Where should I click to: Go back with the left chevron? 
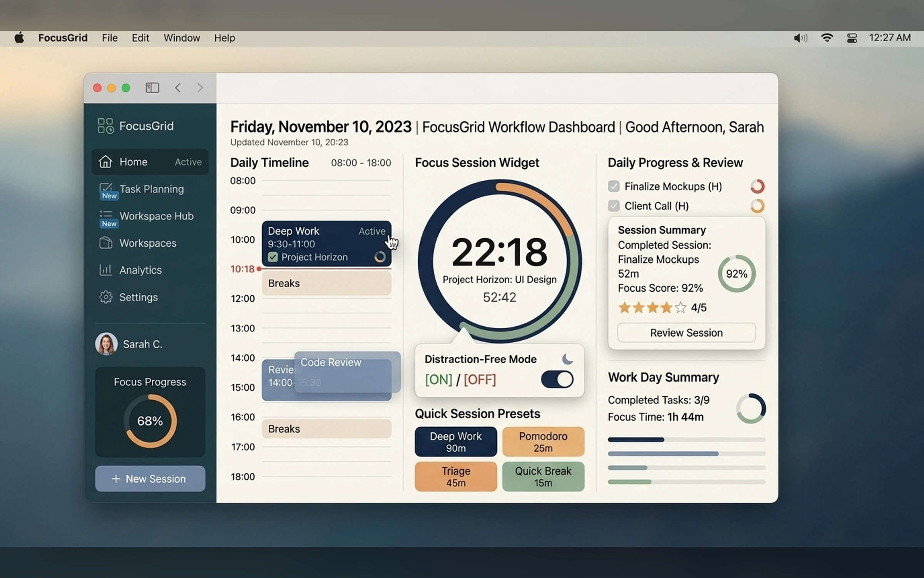[x=177, y=88]
